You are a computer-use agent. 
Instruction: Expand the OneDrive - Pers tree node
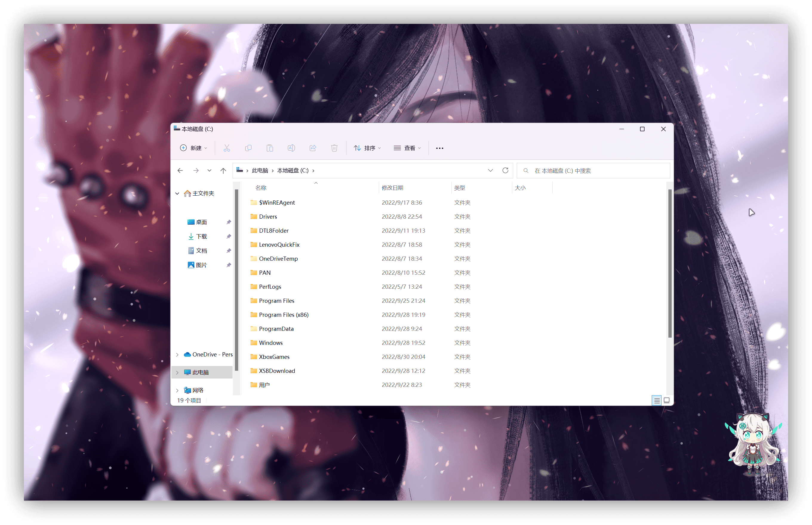[x=177, y=355]
